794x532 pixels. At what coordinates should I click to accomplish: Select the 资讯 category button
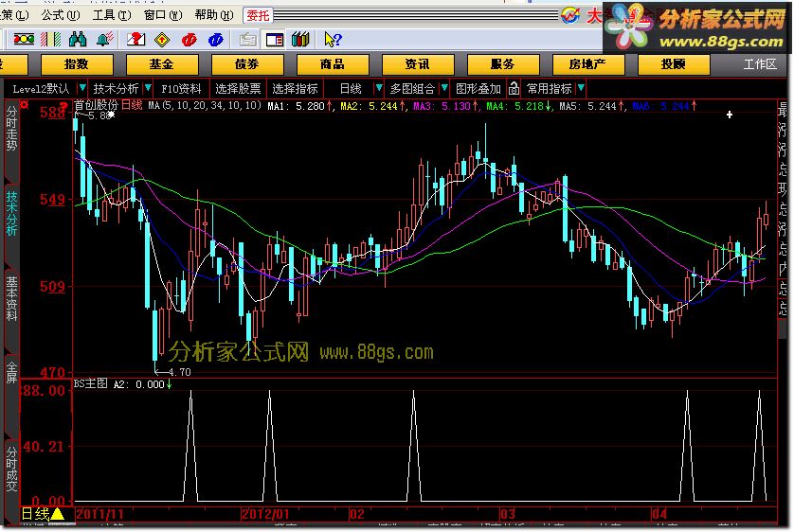(418, 64)
